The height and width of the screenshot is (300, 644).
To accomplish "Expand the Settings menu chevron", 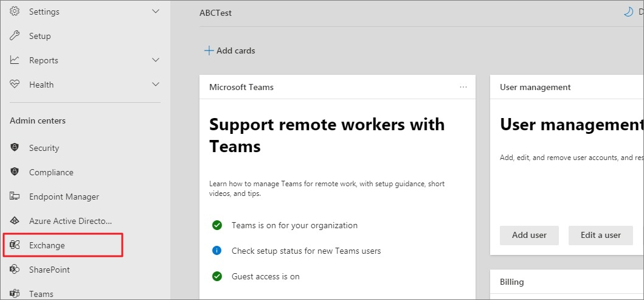I will (156, 12).
